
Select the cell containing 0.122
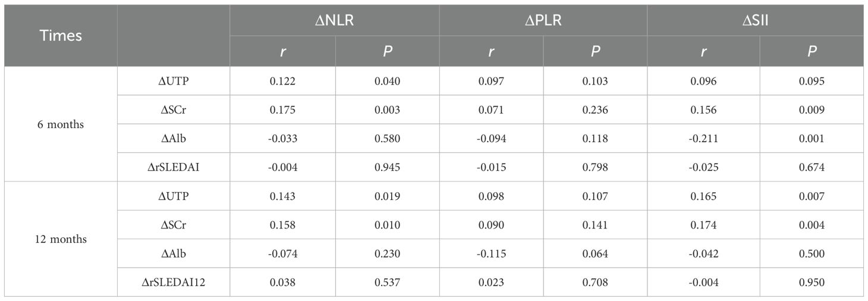(x=282, y=81)
